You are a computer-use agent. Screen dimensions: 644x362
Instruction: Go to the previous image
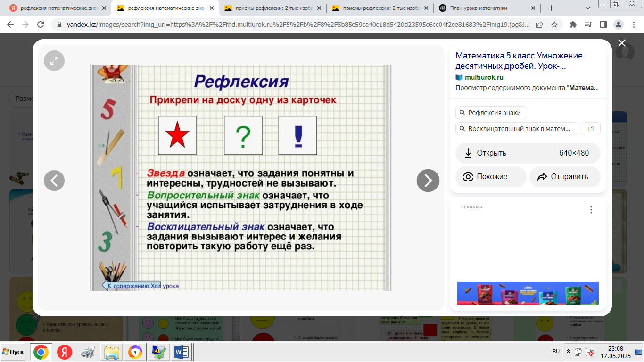tap(54, 180)
